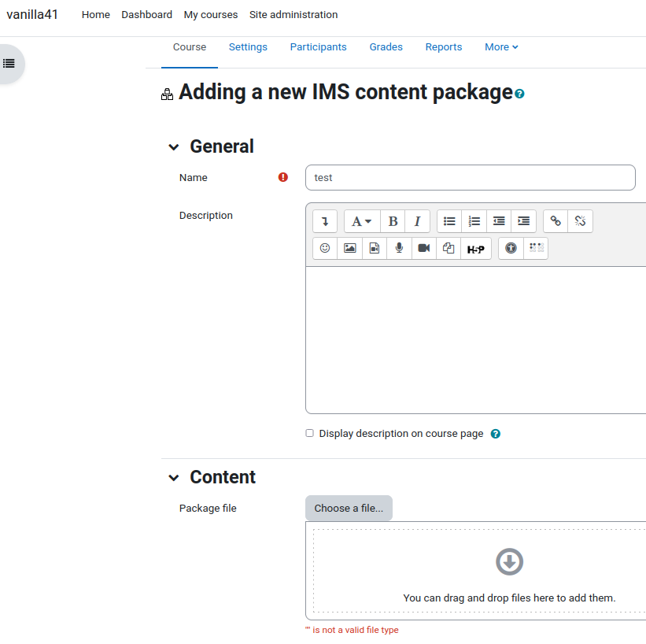
Task: Open the paragraph styles dropdown
Action: click(x=362, y=221)
